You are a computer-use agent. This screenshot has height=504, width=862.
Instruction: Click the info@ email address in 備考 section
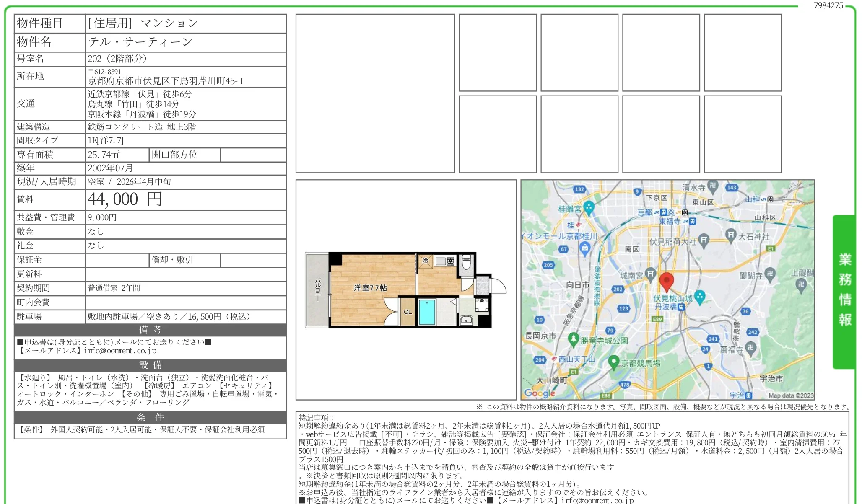(120, 351)
